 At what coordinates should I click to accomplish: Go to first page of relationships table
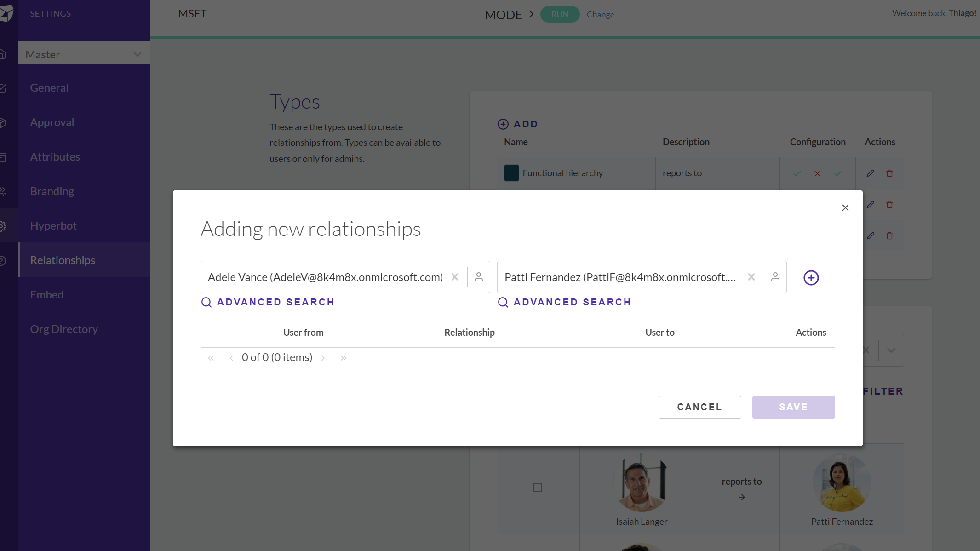[x=211, y=358]
